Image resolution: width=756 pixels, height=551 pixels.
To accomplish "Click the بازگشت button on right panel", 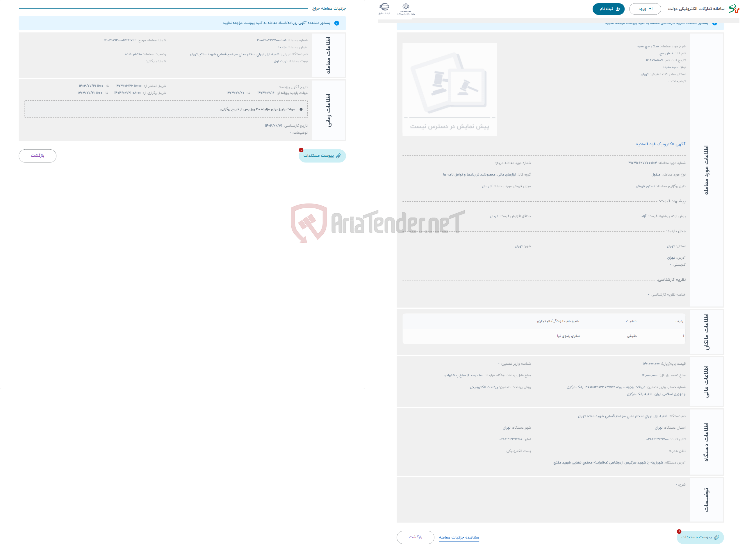I will coord(415,534).
